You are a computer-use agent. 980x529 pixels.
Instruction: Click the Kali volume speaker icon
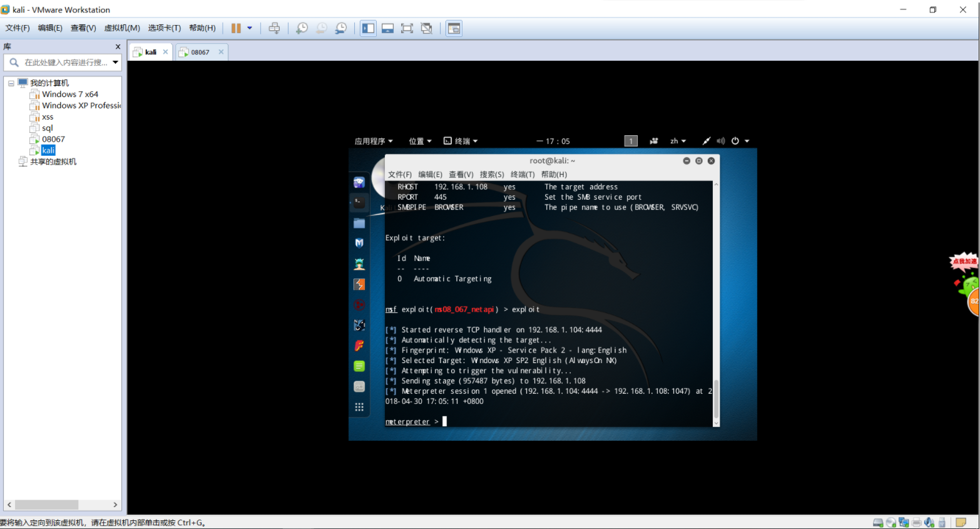point(720,141)
